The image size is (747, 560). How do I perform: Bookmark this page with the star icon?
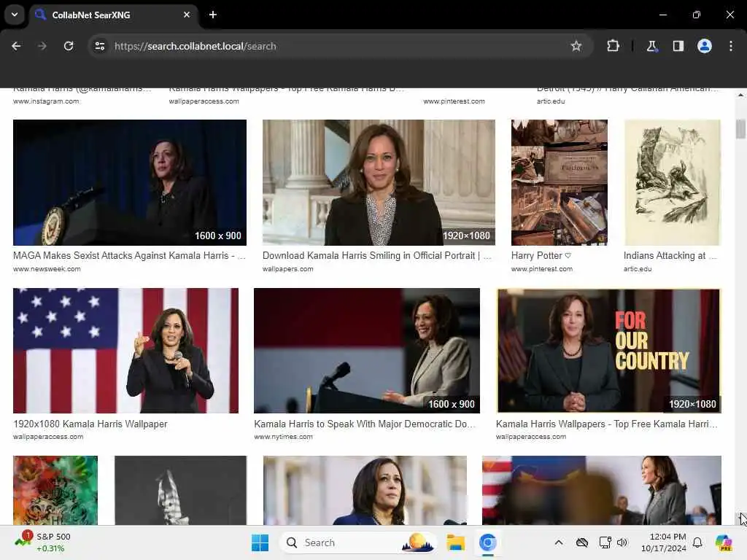(x=576, y=46)
